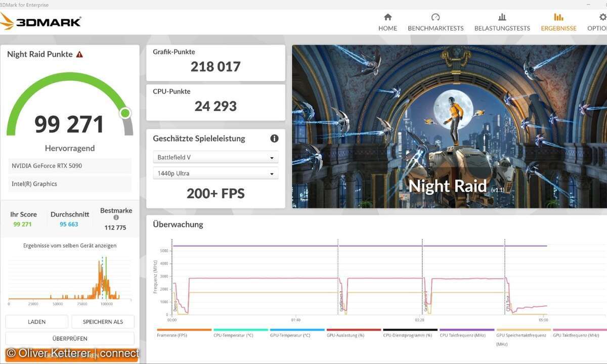
Task: Open the options gear icon
Action: point(602,17)
